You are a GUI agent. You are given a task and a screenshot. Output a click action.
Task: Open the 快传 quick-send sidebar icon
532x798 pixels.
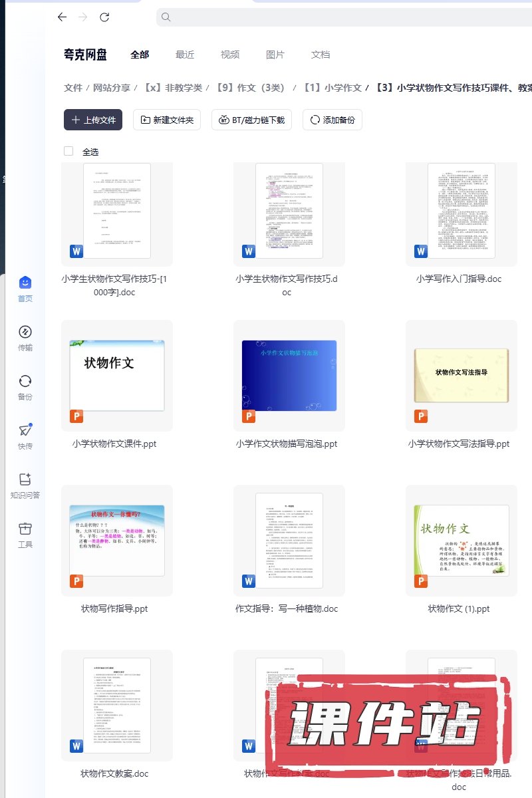pos(25,431)
